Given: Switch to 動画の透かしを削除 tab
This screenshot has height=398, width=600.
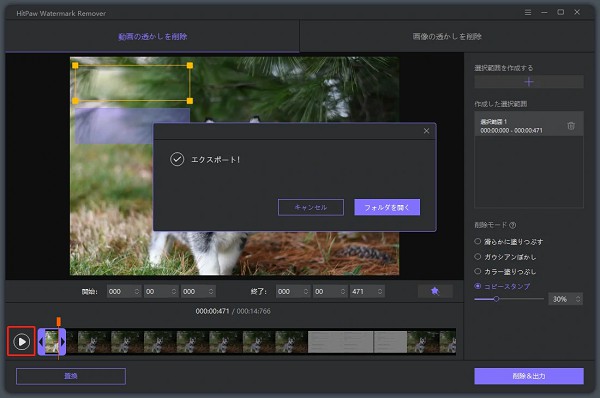Looking at the screenshot, I should click(152, 36).
